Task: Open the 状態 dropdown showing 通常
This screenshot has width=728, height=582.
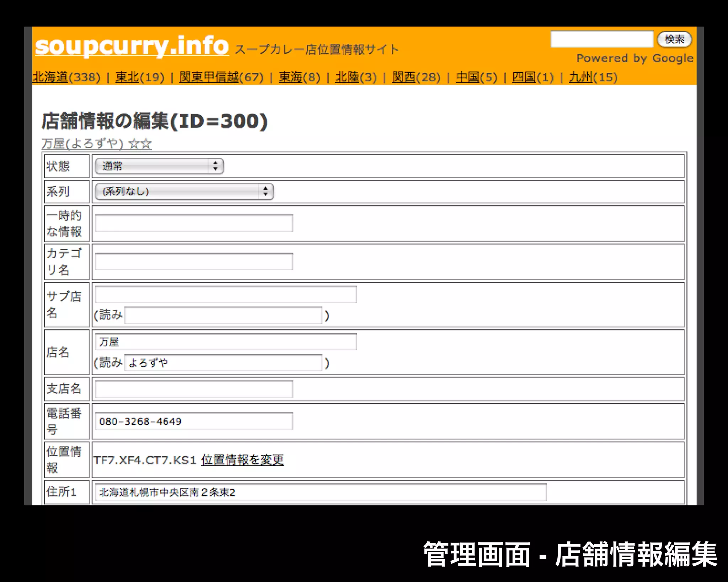Action: coord(159,166)
